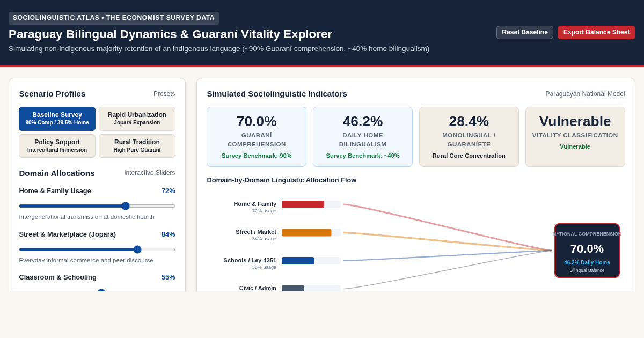Screen dimensions: 644x338
Task: Click the Domain-by-Domain Linguistic Allocation Flow heading
Action: click(282, 180)
